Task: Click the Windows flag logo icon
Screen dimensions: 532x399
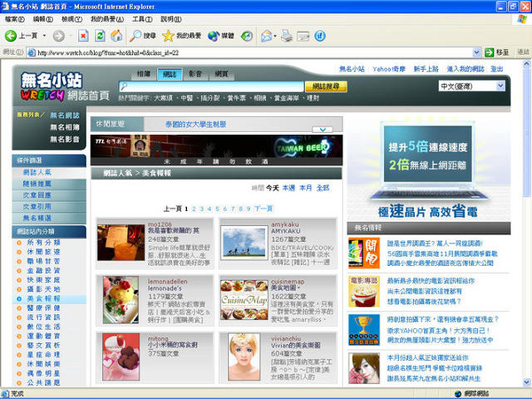Action: [522, 20]
